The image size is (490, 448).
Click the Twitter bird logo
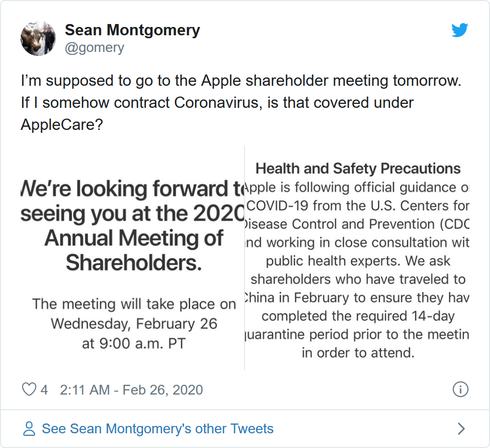(x=460, y=30)
